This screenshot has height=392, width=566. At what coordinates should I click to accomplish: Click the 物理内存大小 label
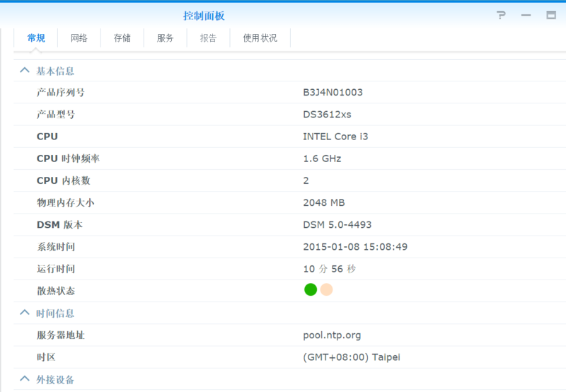(x=65, y=202)
